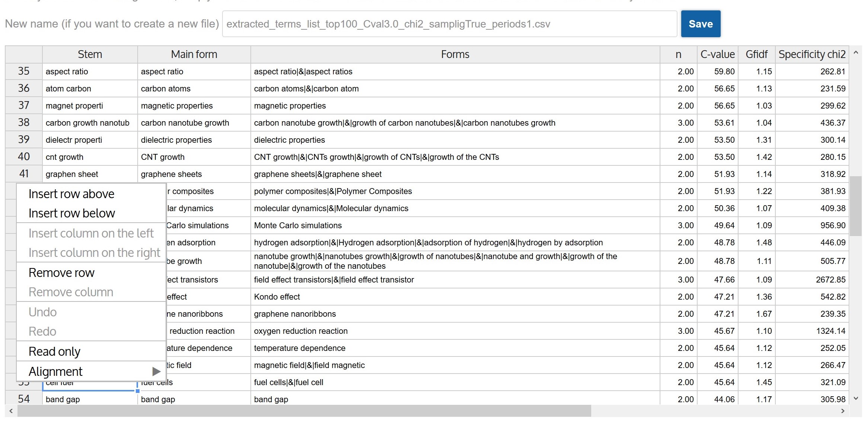The width and height of the screenshot is (868, 426).
Task: Select the Forms column header
Action: click(455, 54)
